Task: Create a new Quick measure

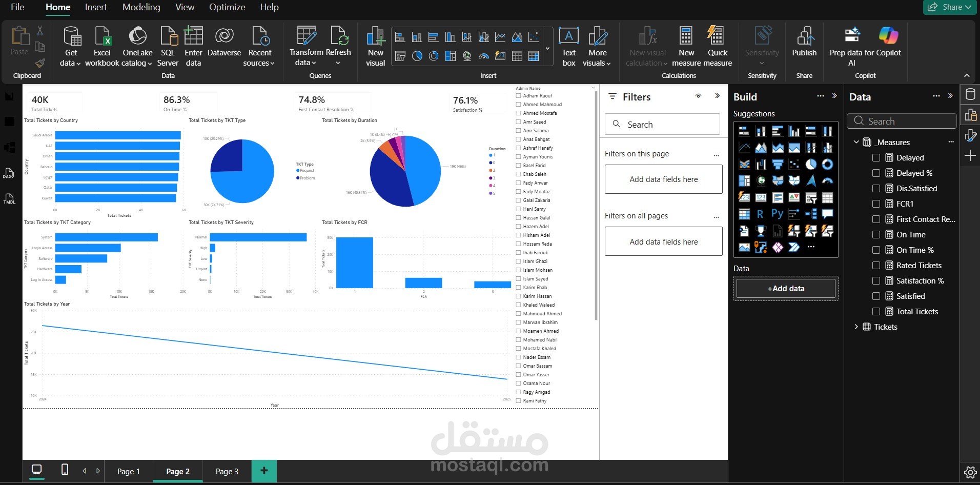Action: 717,46
